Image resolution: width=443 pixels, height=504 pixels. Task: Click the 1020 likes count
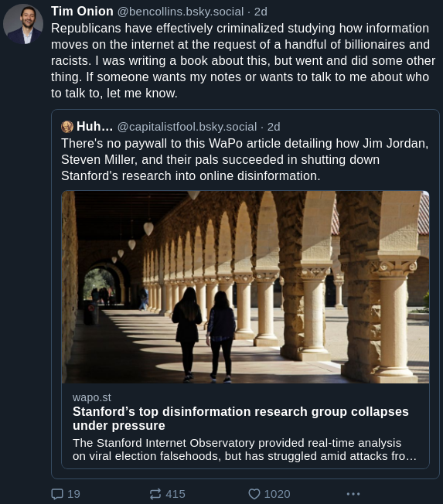click(x=277, y=494)
